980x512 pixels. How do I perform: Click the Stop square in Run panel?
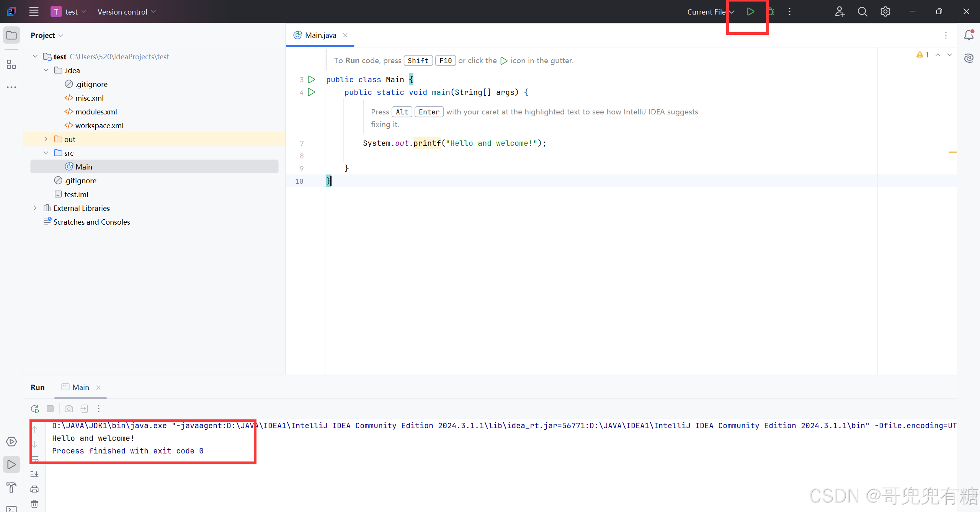click(50, 409)
